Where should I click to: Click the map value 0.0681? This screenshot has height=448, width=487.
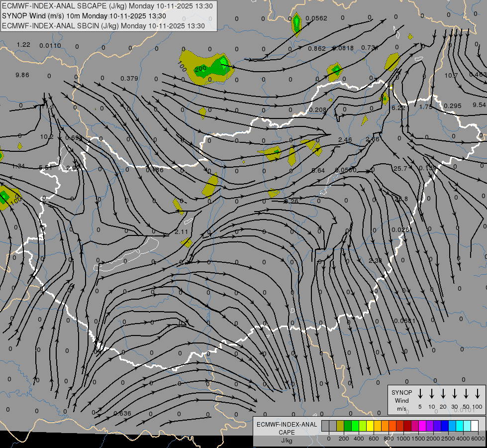click(x=405, y=321)
